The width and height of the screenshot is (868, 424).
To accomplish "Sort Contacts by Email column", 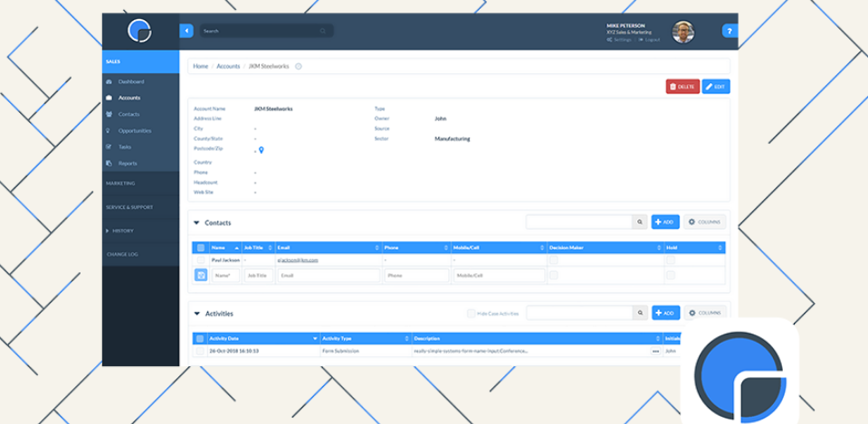I will 329,249.
